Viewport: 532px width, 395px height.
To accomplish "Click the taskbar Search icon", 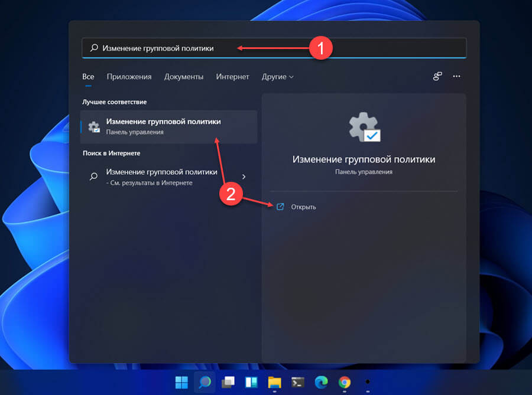I will pyautogui.click(x=205, y=383).
